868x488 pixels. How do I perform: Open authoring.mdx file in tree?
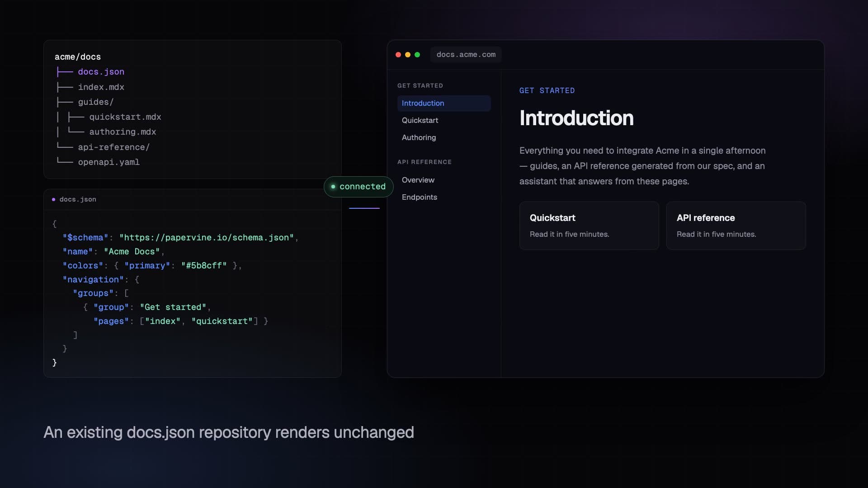(123, 132)
